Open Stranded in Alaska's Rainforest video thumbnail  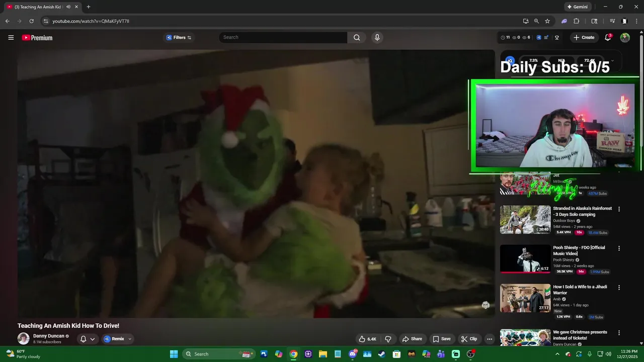tap(525, 220)
